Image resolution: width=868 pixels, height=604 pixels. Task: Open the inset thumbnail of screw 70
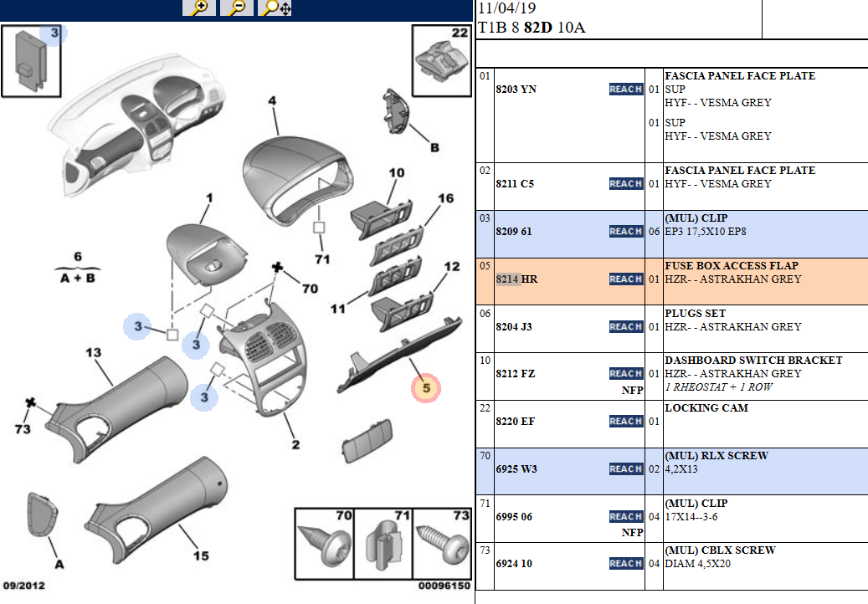(x=325, y=544)
